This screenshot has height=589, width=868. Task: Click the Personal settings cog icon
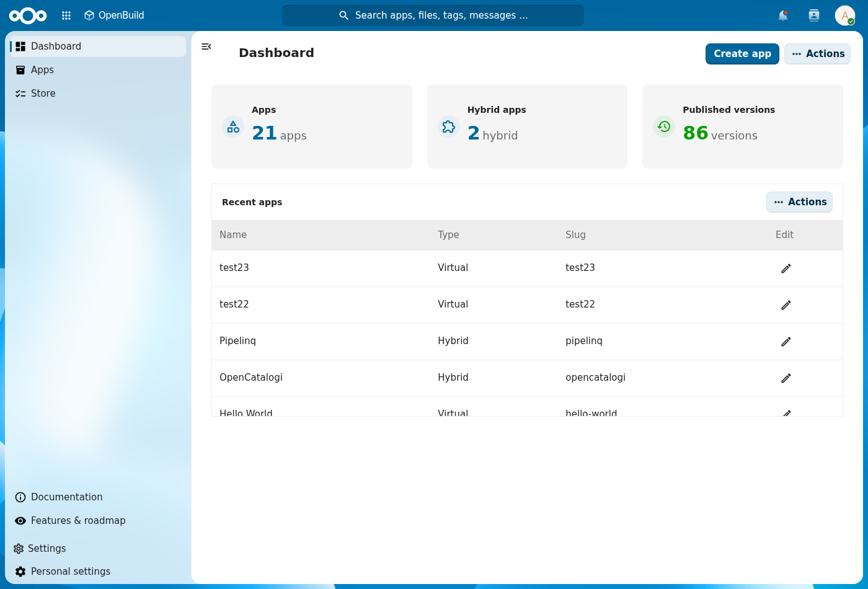coord(20,572)
